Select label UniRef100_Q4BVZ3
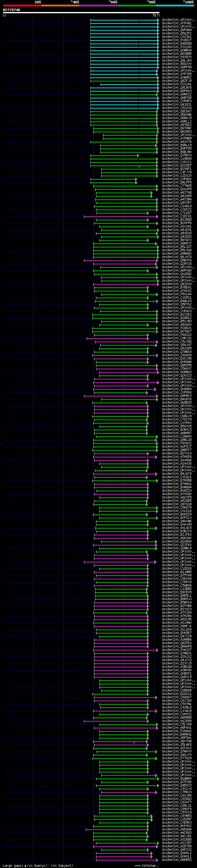Image resolution: width=197 pixels, height=868 pixels. click(176, 785)
